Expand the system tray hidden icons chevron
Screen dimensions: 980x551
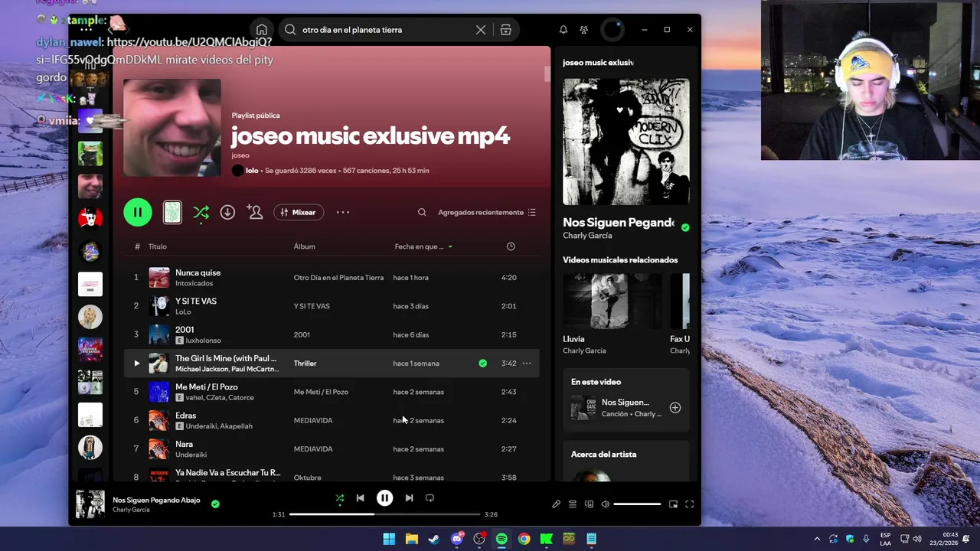pyautogui.click(x=817, y=539)
